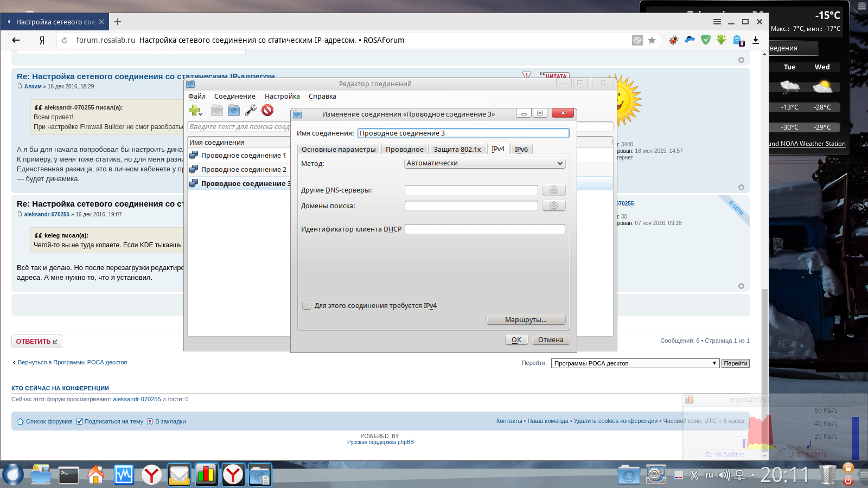Image resolution: width=868 pixels, height=488 pixels.
Task: Click the tray expand arrow near the clock
Action: 752,475
